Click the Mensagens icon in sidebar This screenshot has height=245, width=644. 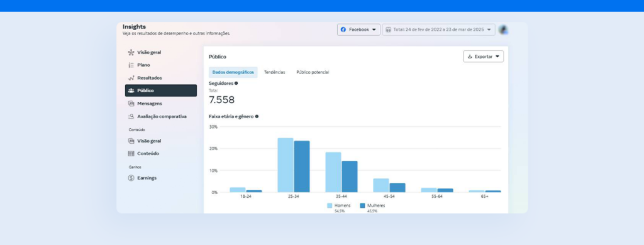tap(131, 104)
